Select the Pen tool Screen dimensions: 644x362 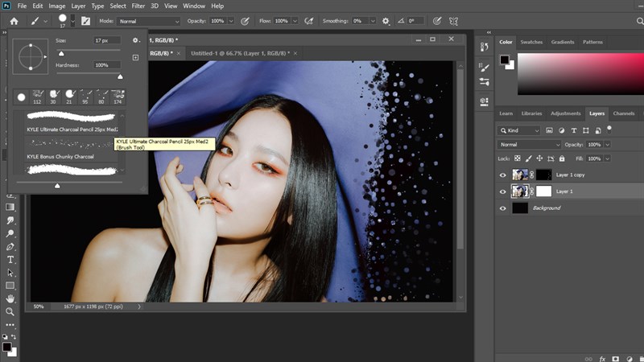[10, 247]
